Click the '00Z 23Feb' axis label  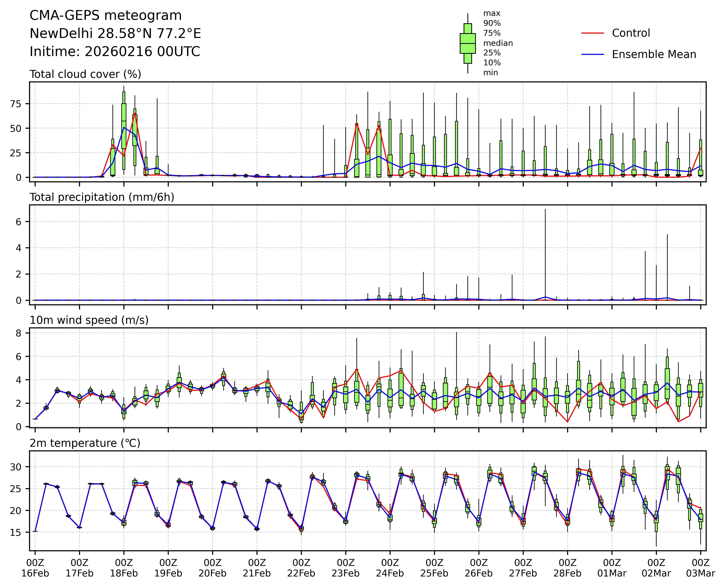click(x=346, y=568)
